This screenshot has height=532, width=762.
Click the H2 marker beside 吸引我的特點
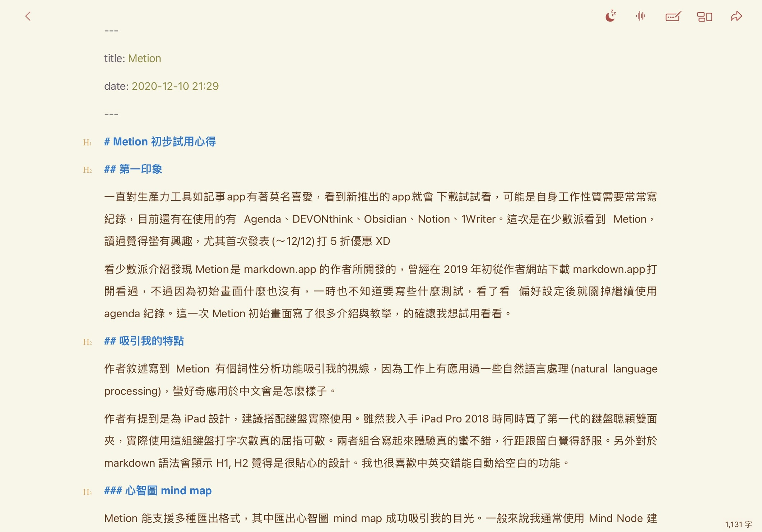pos(87,342)
